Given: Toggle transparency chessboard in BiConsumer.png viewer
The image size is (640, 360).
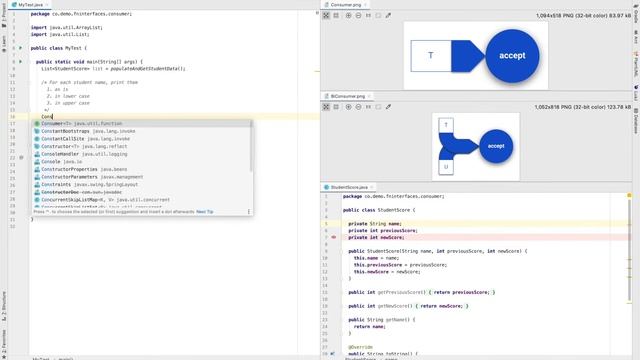Looking at the screenshot, I should (x=326, y=107).
